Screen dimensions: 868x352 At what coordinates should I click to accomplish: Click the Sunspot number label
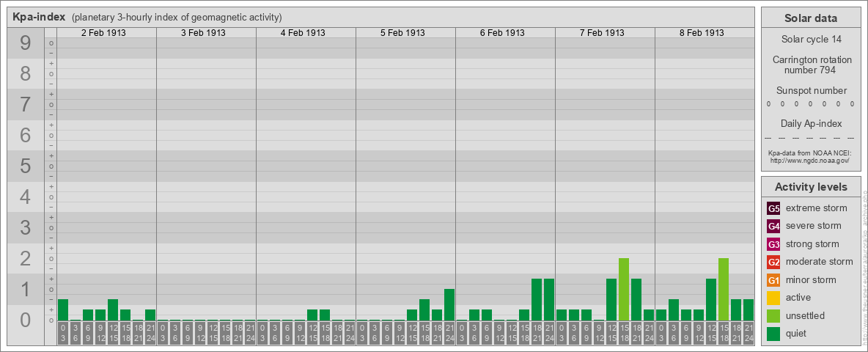811,91
